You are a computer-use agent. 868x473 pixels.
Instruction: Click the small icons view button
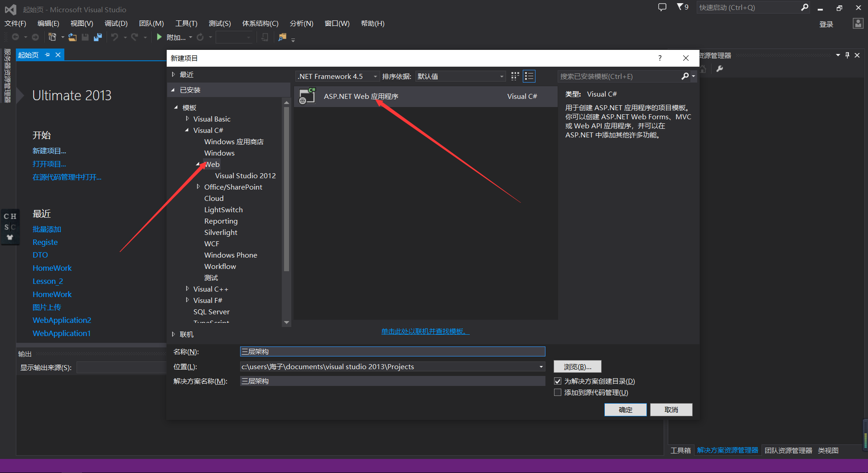(529, 76)
